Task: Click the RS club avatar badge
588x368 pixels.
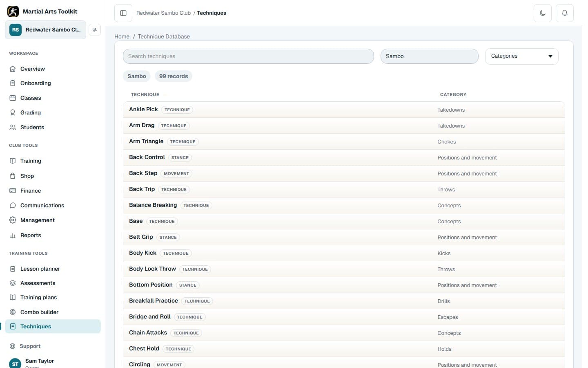Action: pos(16,30)
